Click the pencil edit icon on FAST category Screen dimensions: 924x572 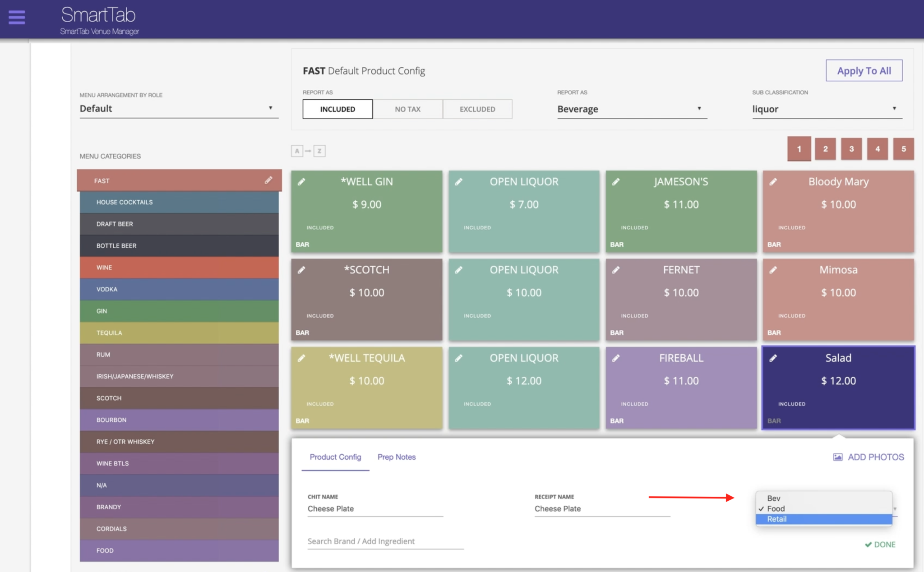click(268, 180)
